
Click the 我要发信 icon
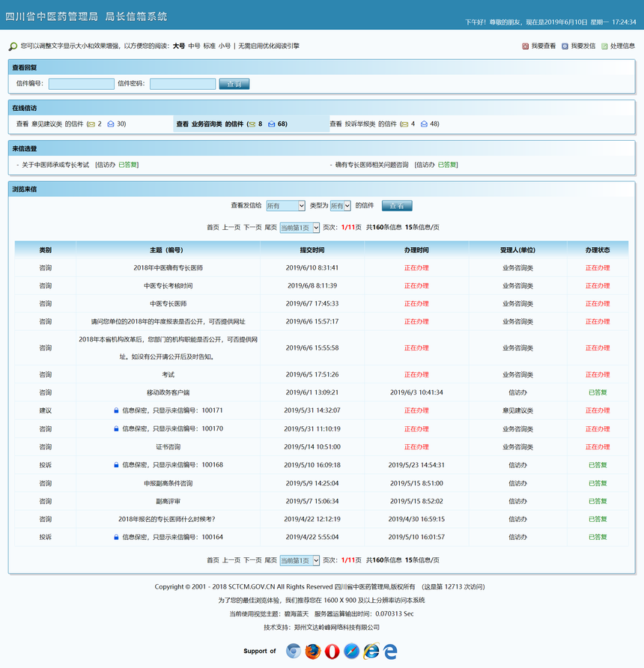565,46
